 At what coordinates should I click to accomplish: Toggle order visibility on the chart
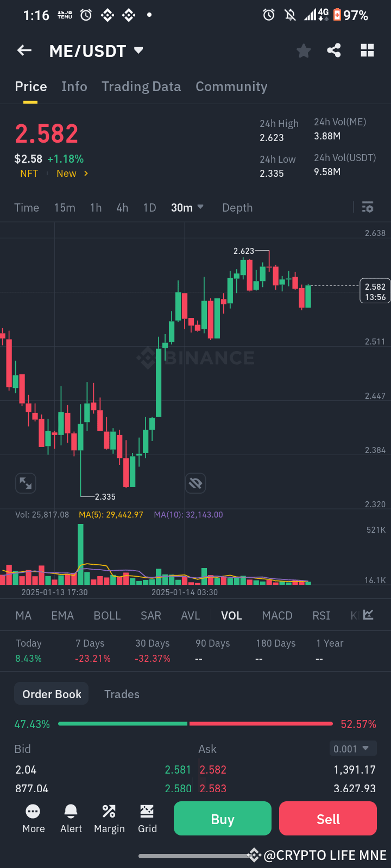(x=195, y=483)
